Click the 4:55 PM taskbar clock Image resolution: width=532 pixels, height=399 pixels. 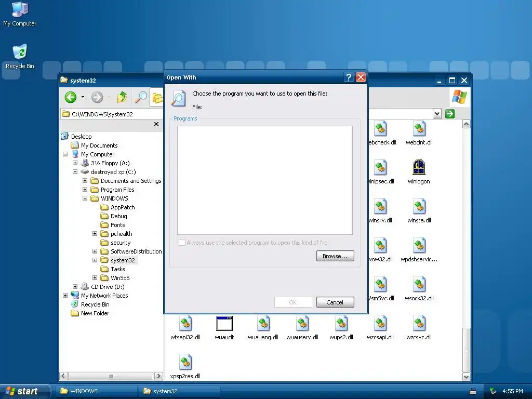pos(512,391)
